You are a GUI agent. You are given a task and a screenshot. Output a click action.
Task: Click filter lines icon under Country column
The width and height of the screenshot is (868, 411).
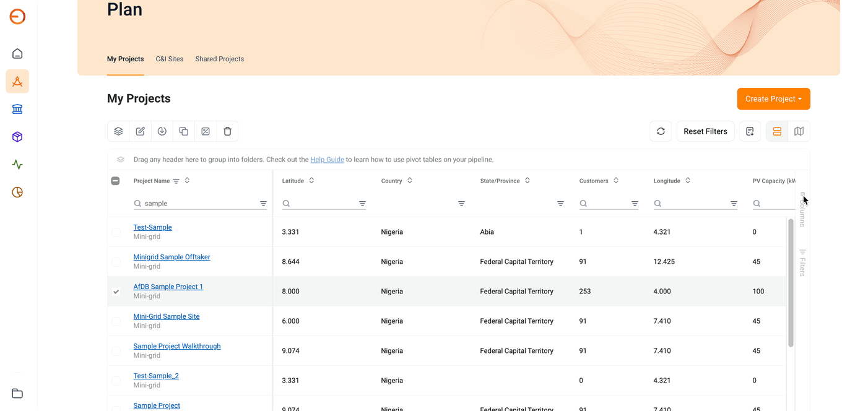461,204
